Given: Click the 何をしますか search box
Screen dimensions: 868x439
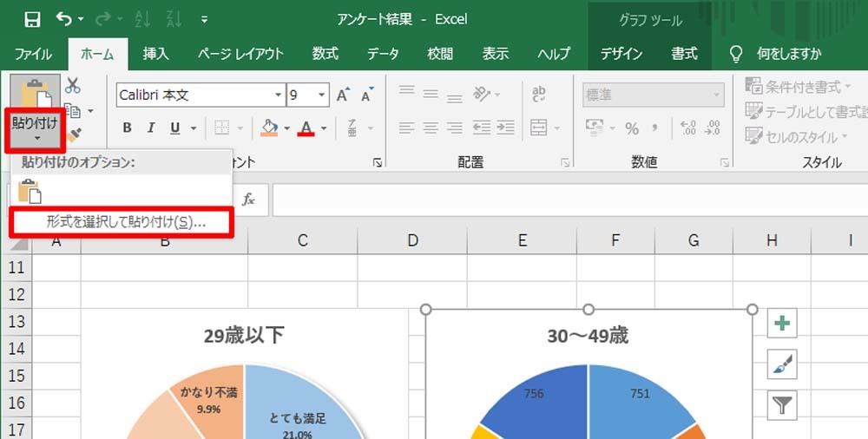Looking at the screenshot, I should (789, 54).
